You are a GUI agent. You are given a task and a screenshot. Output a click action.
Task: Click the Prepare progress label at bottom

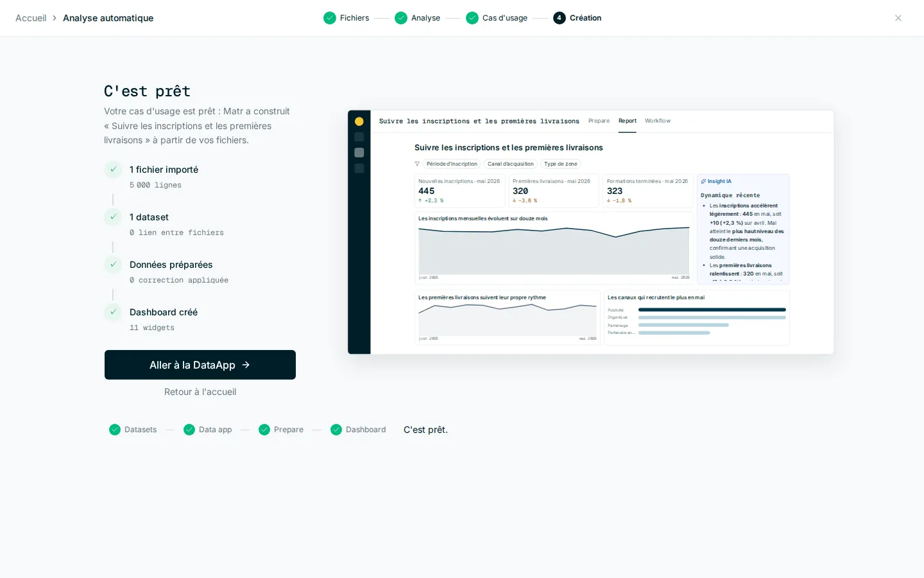coord(289,430)
